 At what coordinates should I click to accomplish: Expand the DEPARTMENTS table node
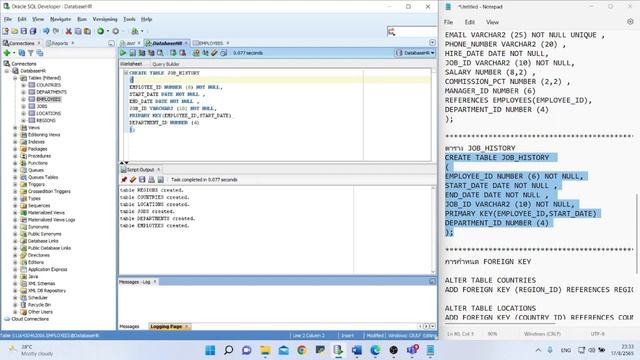click(x=23, y=92)
